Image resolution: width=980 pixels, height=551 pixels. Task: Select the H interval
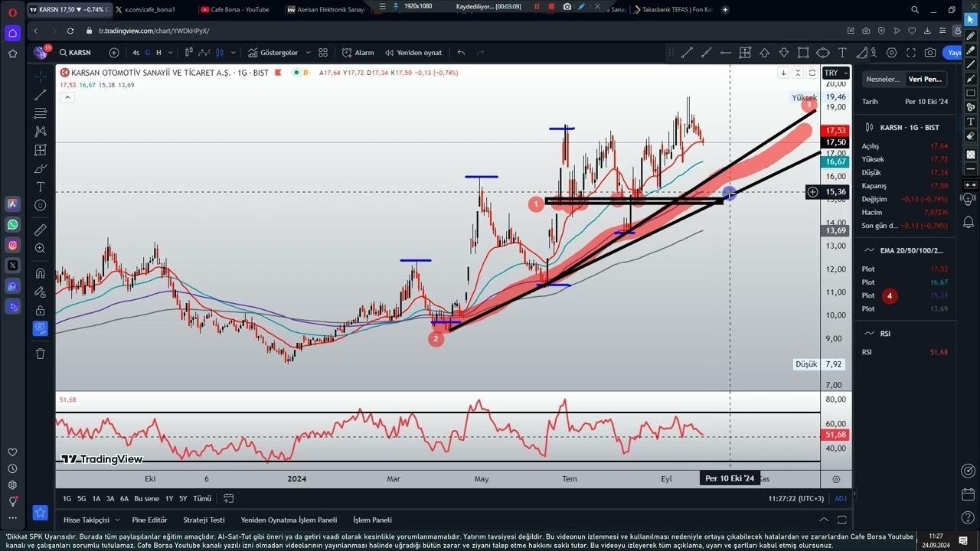coord(158,53)
